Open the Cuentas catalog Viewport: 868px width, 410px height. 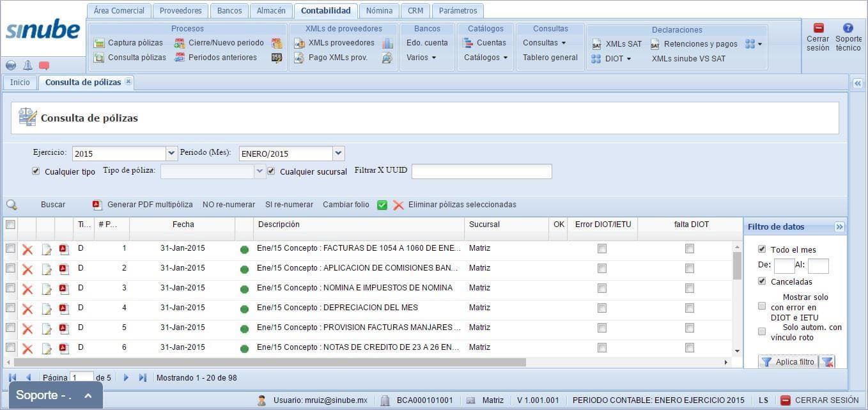485,43
